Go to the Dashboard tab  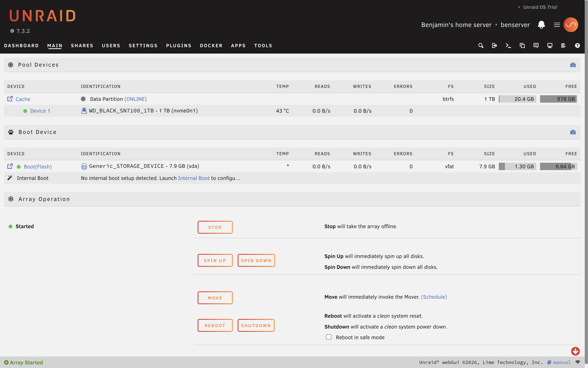(21, 46)
